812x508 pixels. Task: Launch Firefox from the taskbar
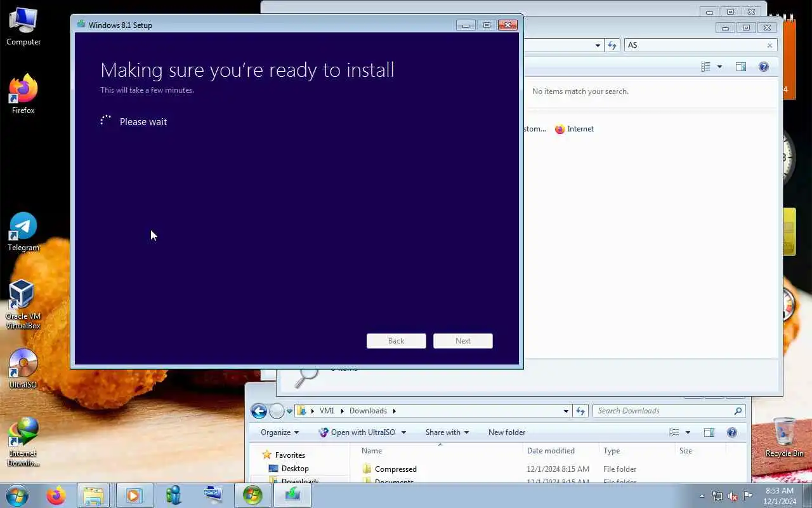[x=56, y=495]
